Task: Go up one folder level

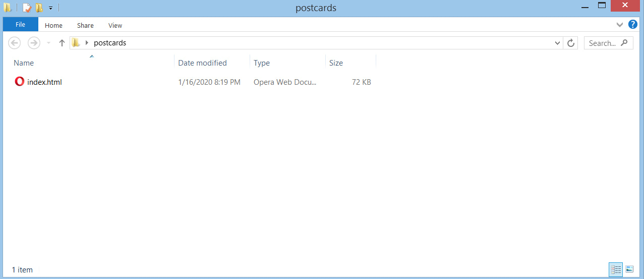Action: [x=62, y=43]
